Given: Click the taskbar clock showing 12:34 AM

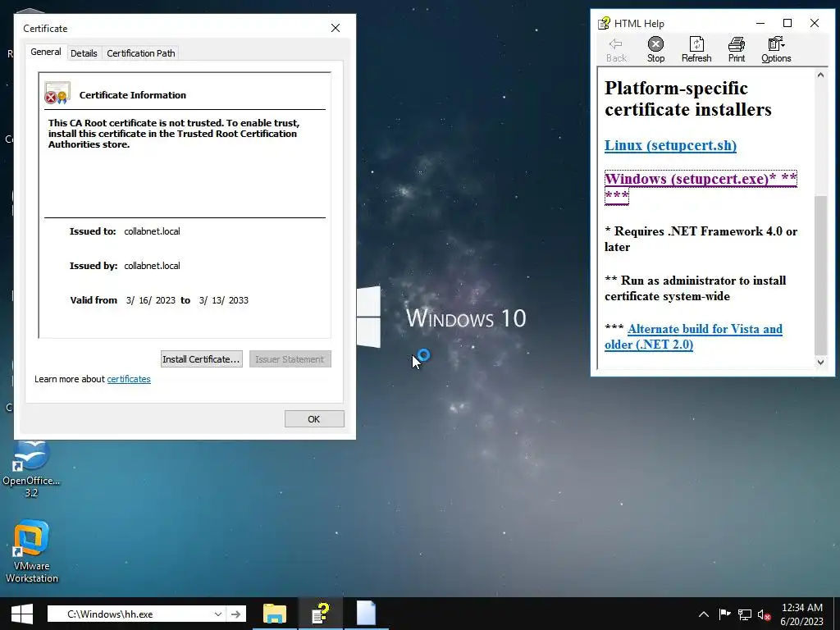Looking at the screenshot, I should pos(801,614).
